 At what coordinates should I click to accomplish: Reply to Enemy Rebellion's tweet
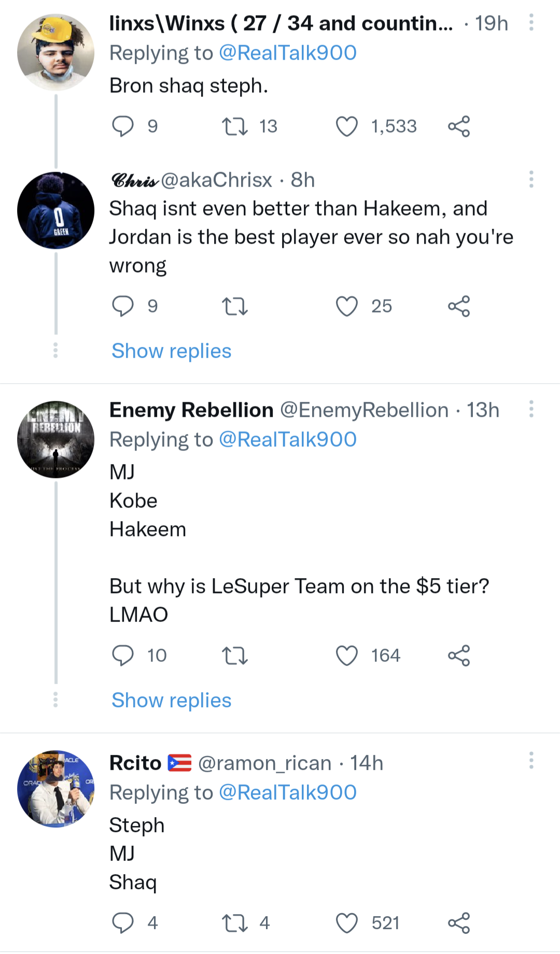(x=123, y=656)
